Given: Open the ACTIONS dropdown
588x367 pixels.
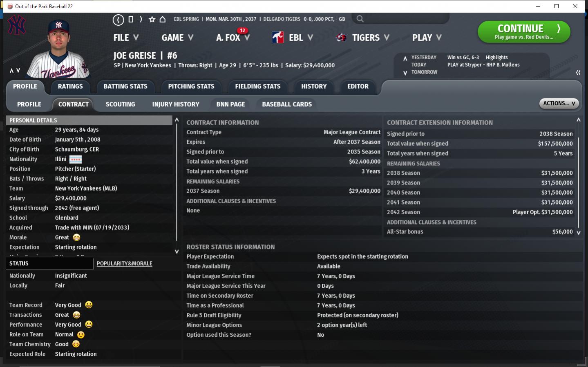Looking at the screenshot, I should coord(559,103).
